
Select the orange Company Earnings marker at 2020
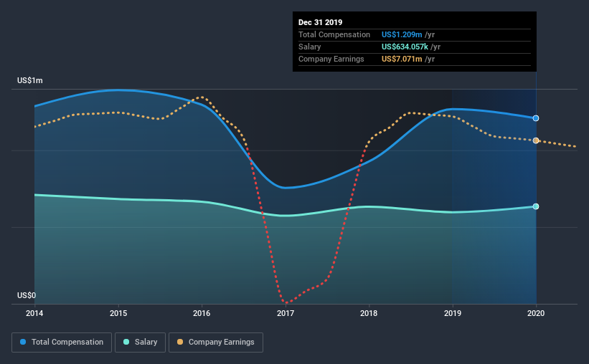coord(536,140)
